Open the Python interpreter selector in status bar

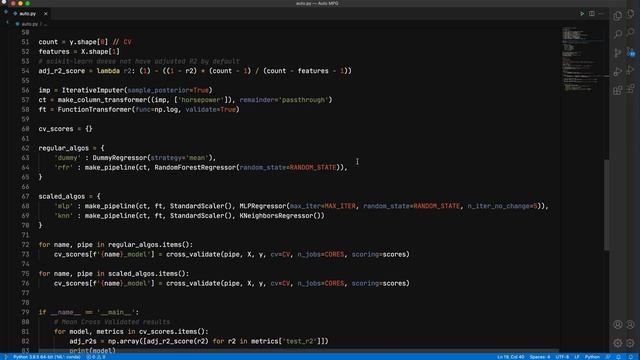[x=47, y=357]
